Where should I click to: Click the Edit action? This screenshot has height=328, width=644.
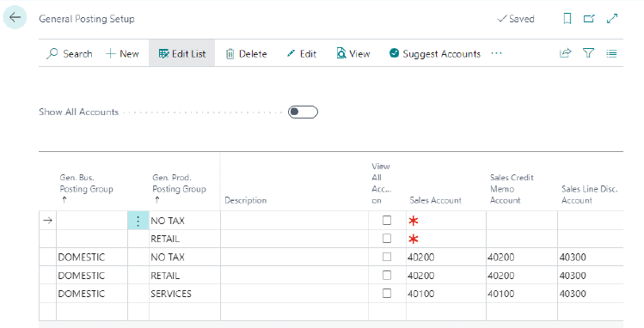coord(302,54)
